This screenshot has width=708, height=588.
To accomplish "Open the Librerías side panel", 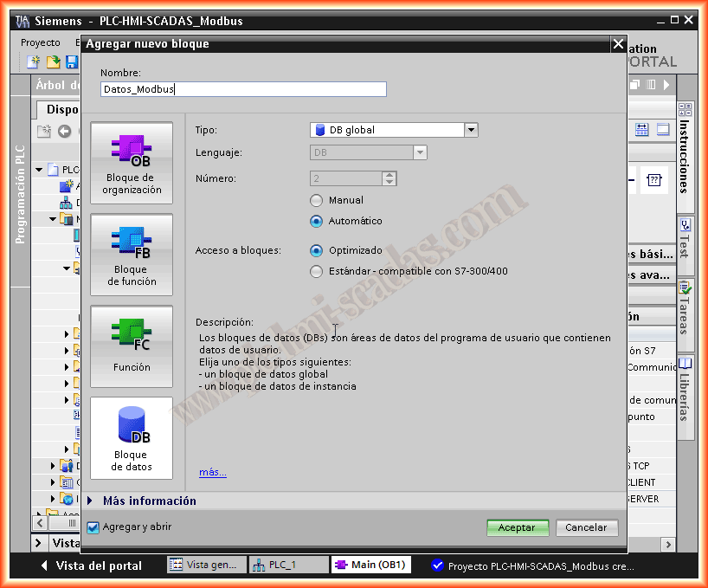I will coord(685,388).
